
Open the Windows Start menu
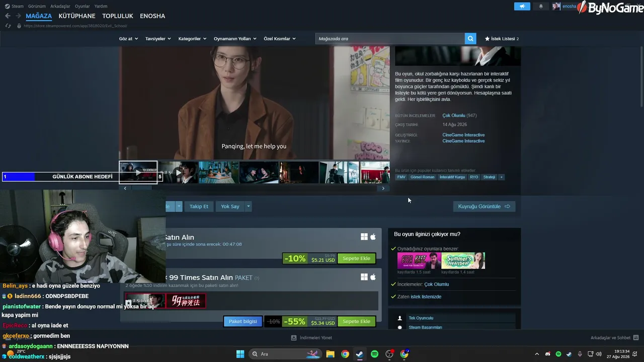[x=240, y=354]
